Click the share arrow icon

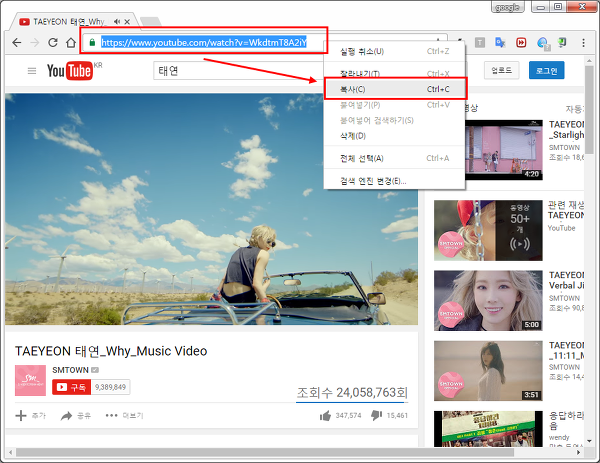coord(67,416)
